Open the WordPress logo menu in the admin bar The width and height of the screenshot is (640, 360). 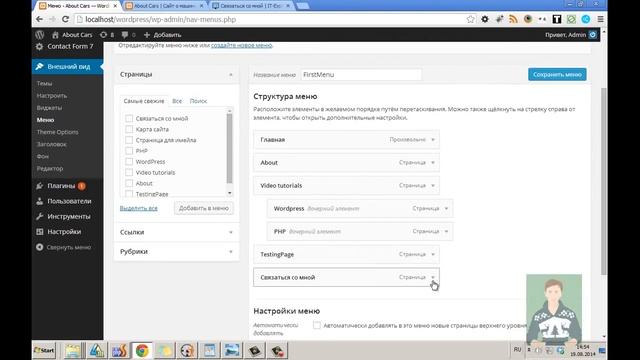40,35
